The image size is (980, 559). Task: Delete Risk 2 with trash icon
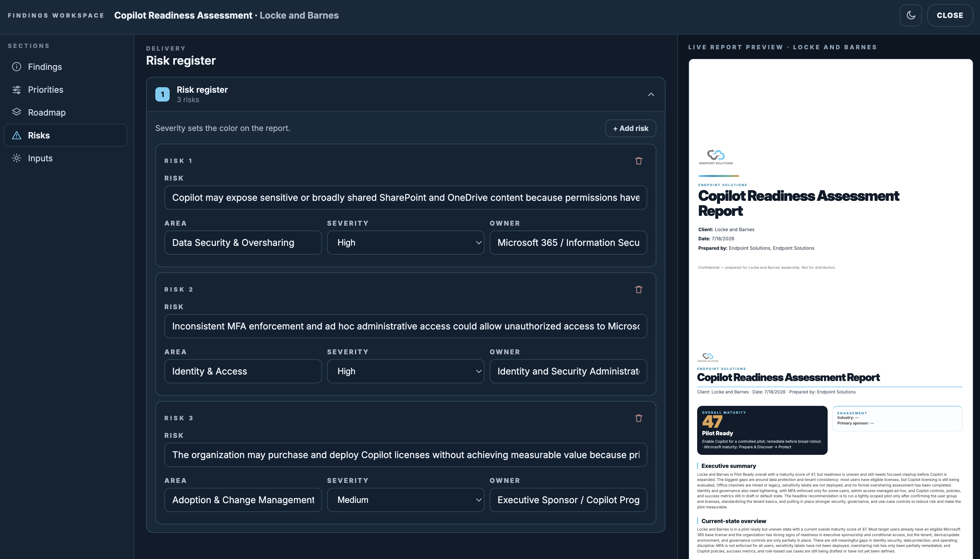(639, 290)
